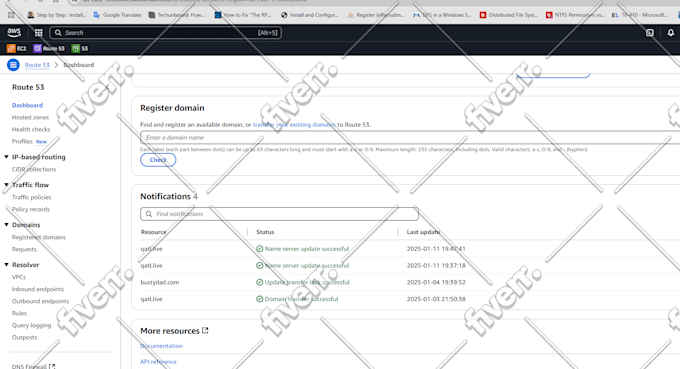
Task: Open the DNS Firewall link
Action: tap(29, 366)
